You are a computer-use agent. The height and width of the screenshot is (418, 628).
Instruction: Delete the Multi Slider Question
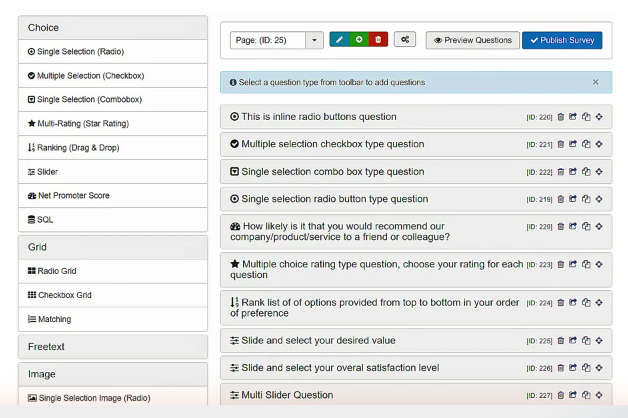click(x=561, y=395)
